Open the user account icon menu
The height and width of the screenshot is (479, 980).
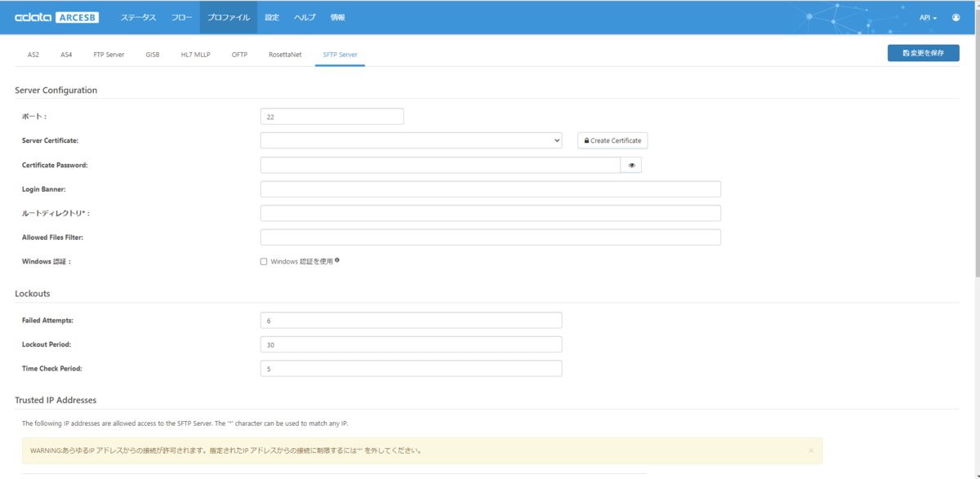[956, 17]
